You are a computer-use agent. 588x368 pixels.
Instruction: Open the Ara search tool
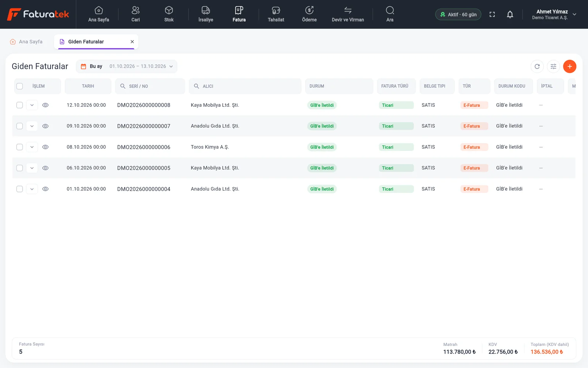click(390, 14)
